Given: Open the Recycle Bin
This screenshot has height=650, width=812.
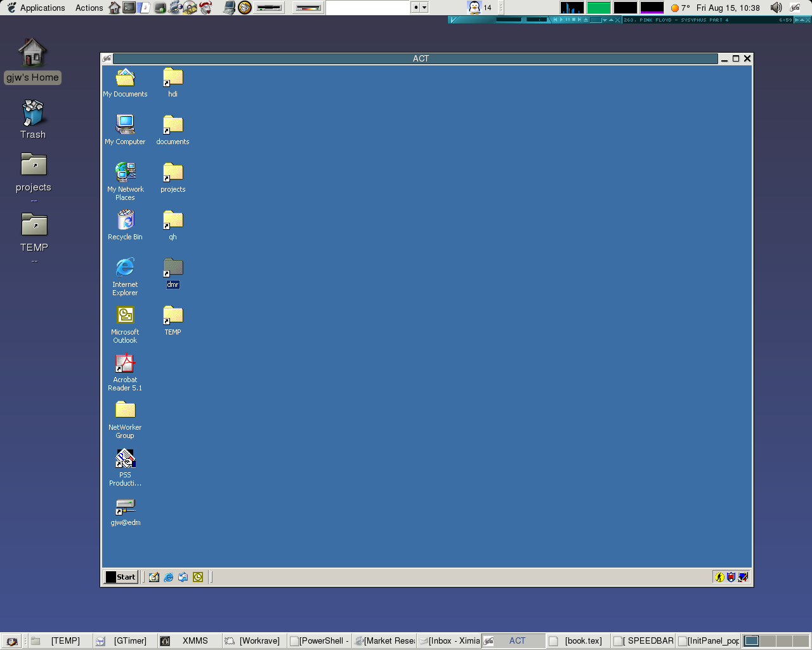Looking at the screenshot, I should (124, 221).
